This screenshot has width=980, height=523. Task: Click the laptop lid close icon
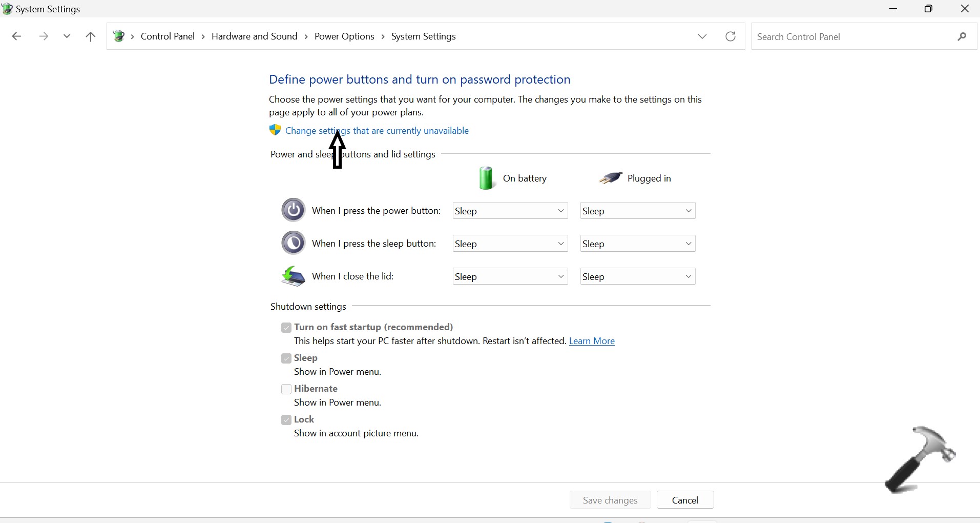click(293, 276)
